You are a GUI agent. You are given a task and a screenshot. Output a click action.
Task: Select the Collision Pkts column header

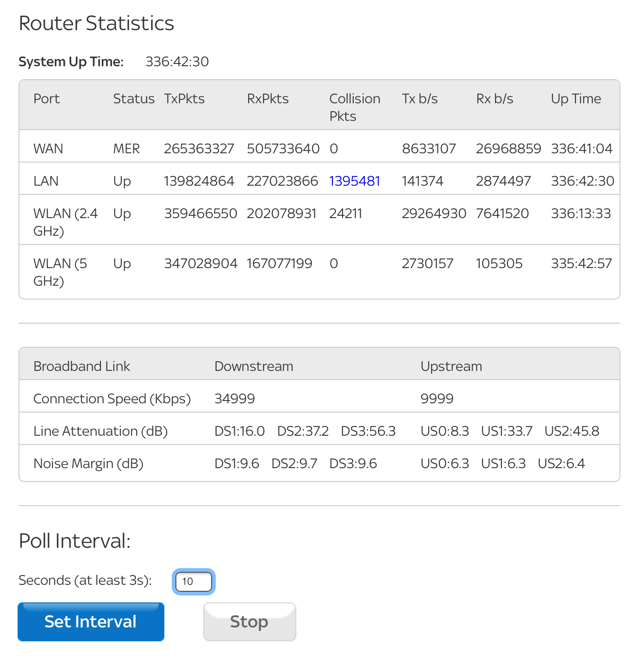tap(354, 107)
